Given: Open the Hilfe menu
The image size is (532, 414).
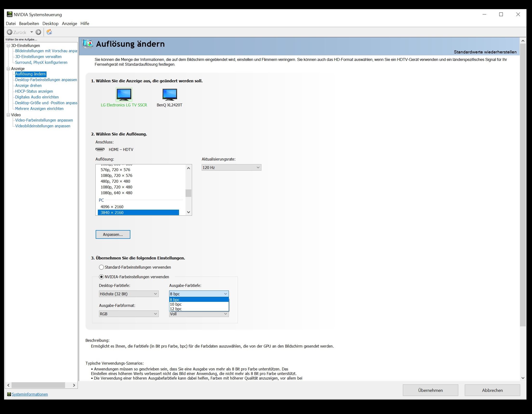Looking at the screenshot, I should point(85,24).
